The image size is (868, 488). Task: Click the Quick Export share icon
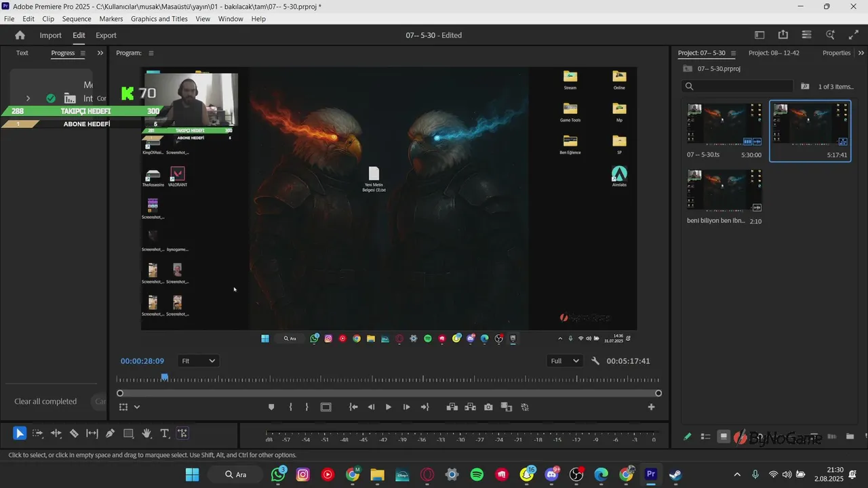(x=783, y=35)
